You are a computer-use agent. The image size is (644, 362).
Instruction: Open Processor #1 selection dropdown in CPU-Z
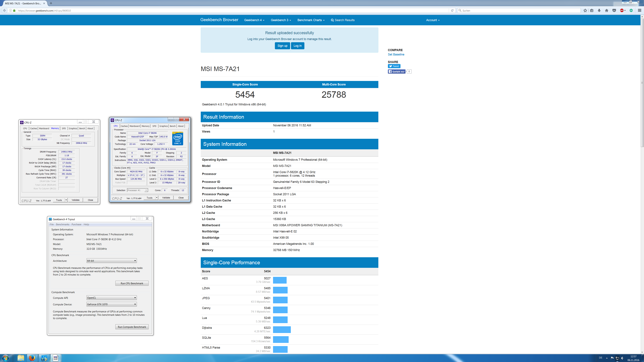tap(138, 190)
